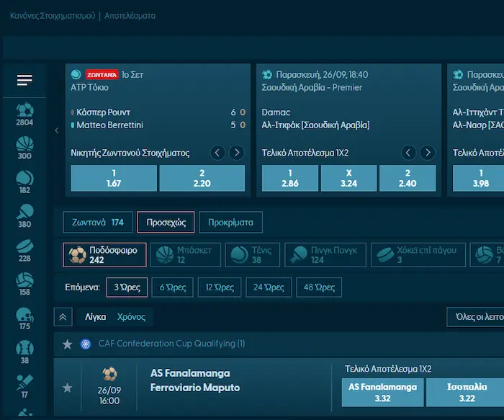Select the volleyball icon showing 158
The height and width of the screenshot is (420, 504).
24,283
